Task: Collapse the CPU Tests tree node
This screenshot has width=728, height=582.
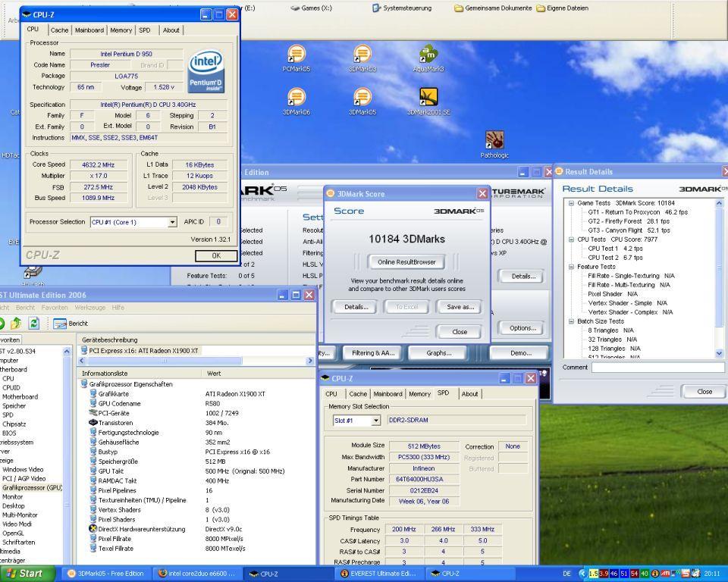Action: tap(571, 239)
